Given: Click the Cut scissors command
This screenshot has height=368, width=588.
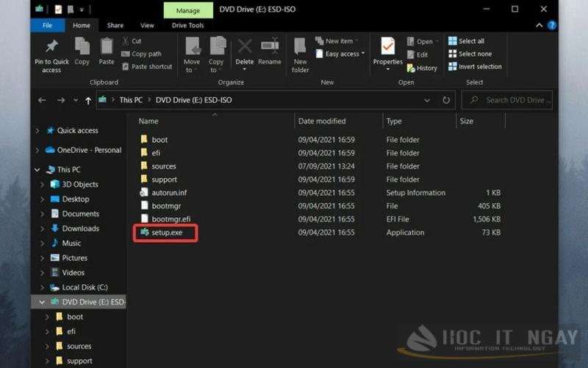Looking at the screenshot, I should [132, 41].
